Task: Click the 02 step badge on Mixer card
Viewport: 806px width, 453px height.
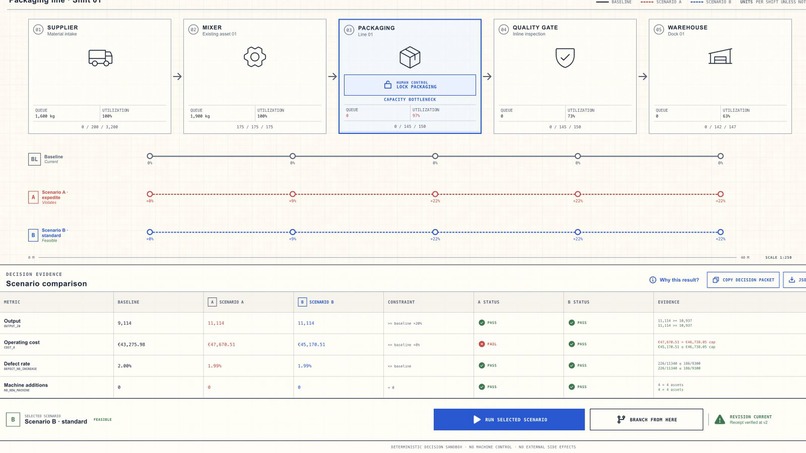Action: pyautogui.click(x=193, y=30)
